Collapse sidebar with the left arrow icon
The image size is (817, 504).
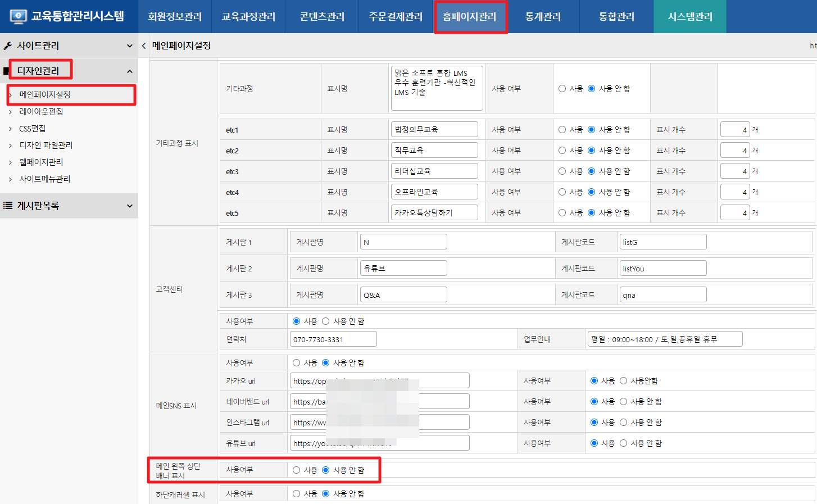pyautogui.click(x=144, y=46)
